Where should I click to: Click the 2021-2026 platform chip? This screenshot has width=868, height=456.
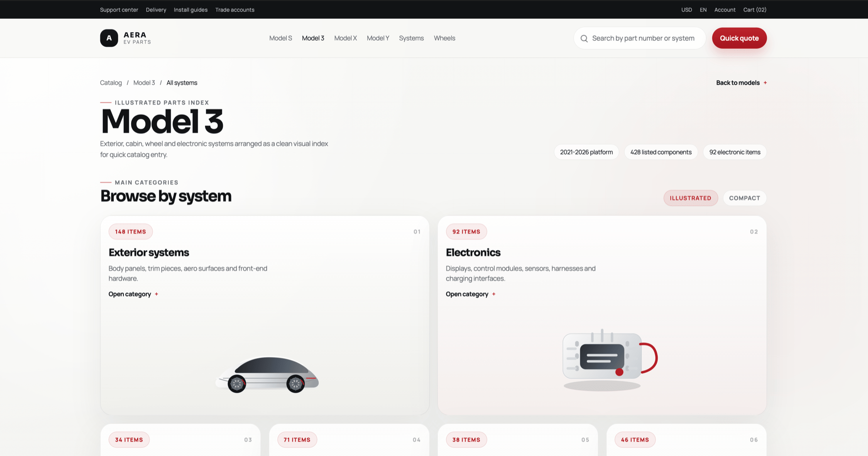[586, 152]
